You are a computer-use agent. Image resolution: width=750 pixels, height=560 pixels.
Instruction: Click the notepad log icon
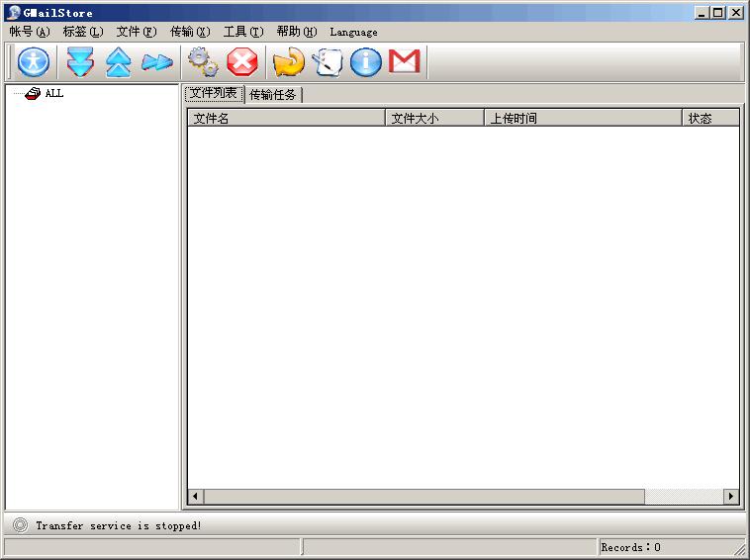(328, 62)
